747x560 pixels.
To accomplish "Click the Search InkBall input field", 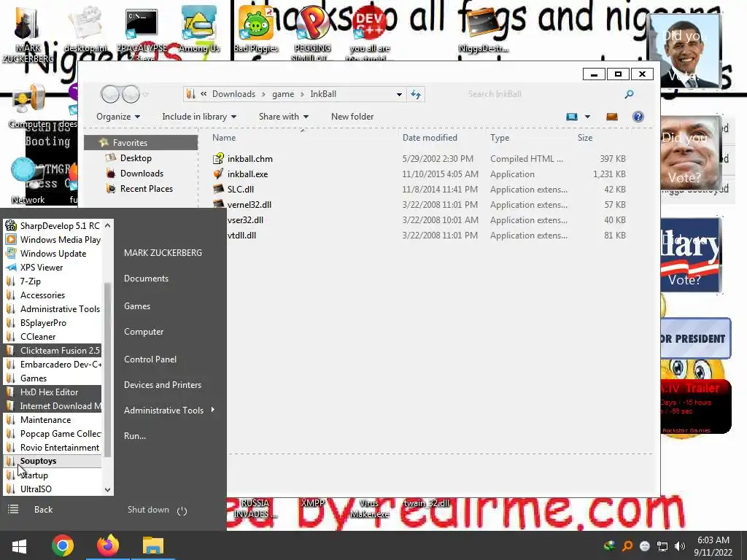I will (x=543, y=94).
